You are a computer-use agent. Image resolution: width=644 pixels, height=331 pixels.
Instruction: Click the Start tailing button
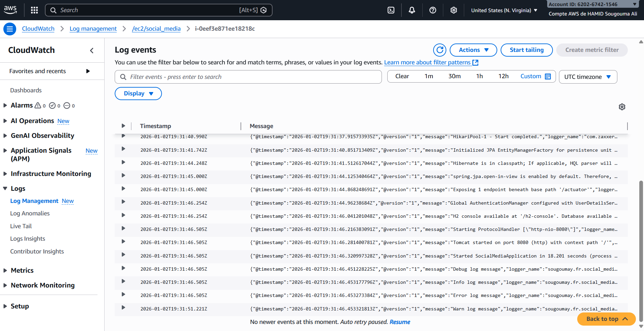(527, 50)
